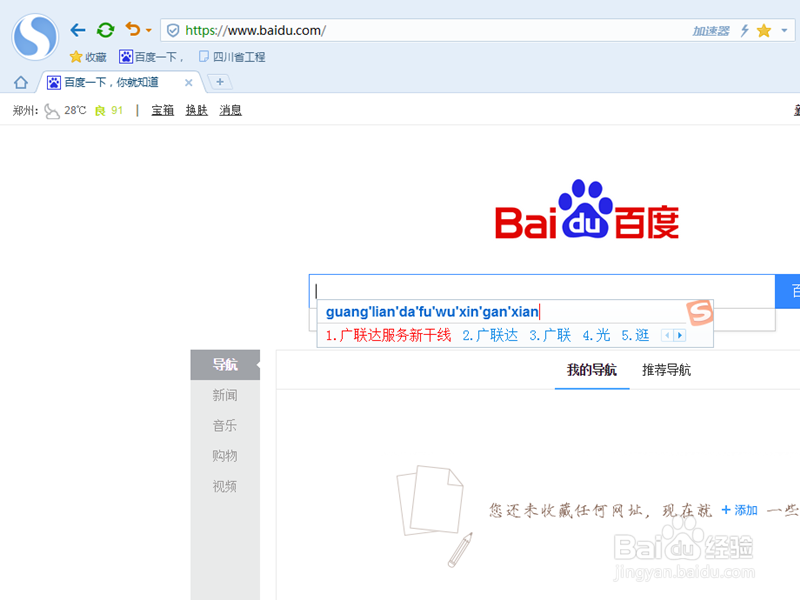Click the Sogou browser logo avatar
800x600 pixels.
35,37
